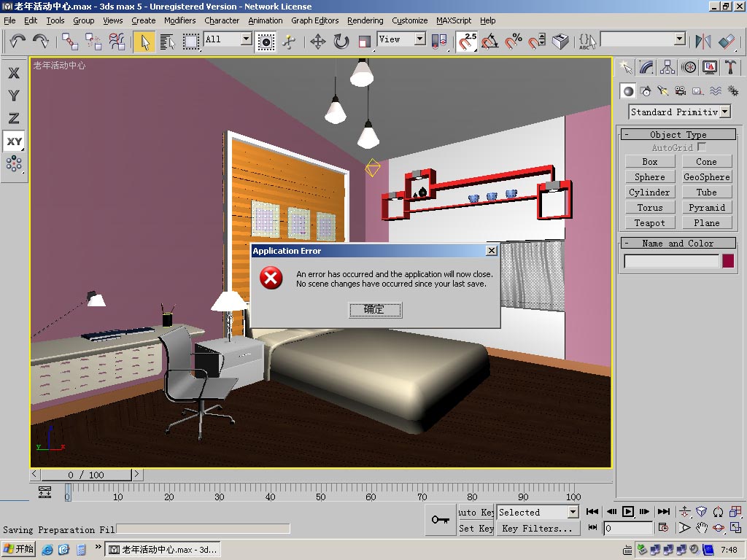
Task: Select the Space Warps create category
Action: click(x=716, y=91)
